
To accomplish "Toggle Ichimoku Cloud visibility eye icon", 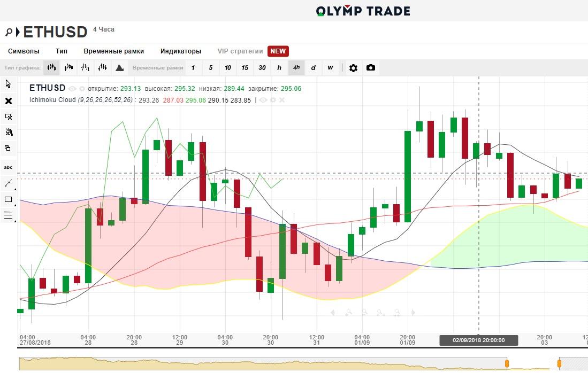I will [x=263, y=100].
